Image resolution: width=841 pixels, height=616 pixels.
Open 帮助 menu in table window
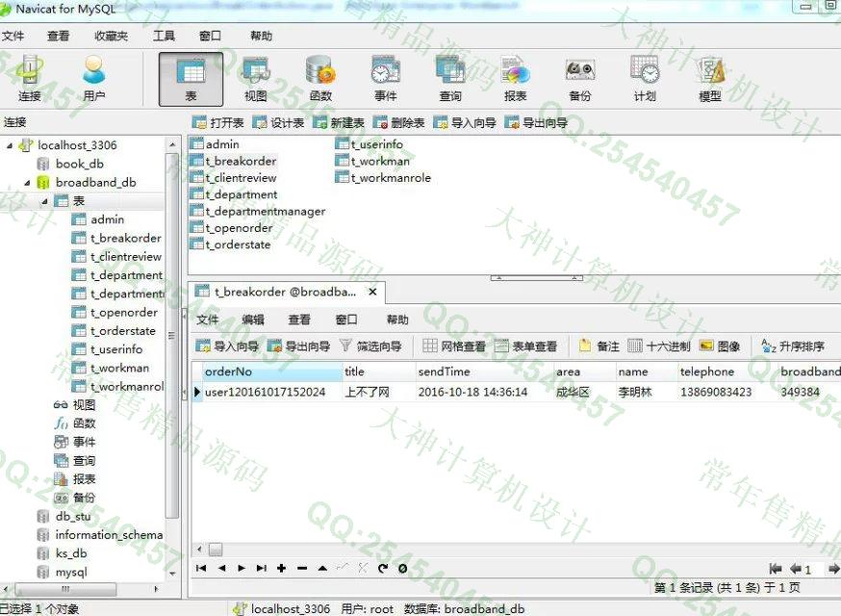pyautogui.click(x=397, y=320)
